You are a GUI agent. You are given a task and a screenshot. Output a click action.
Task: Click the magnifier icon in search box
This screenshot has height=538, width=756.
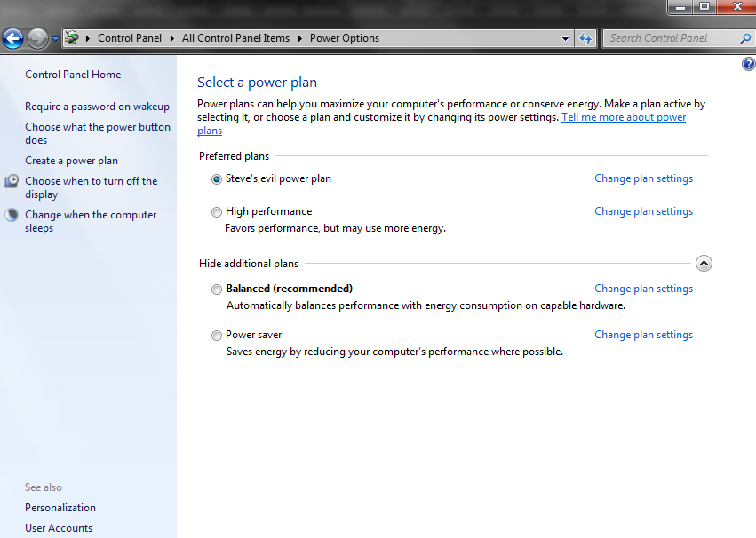745,38
